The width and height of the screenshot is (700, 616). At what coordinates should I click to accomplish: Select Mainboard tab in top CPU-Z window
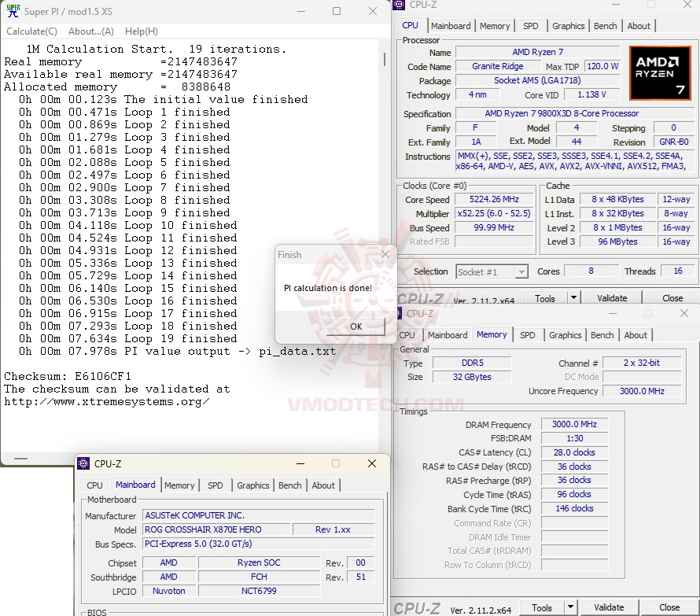pyautogui.click(x=451, y=26)
